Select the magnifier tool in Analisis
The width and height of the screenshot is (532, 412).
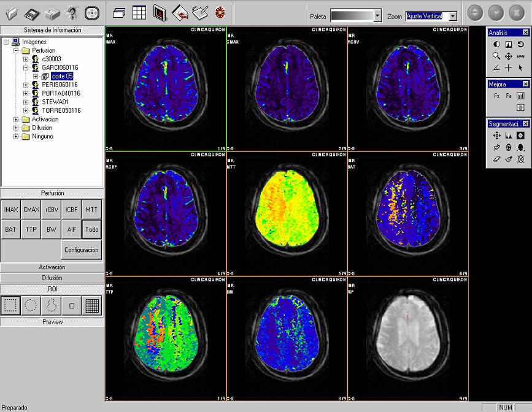coord(496,56)
